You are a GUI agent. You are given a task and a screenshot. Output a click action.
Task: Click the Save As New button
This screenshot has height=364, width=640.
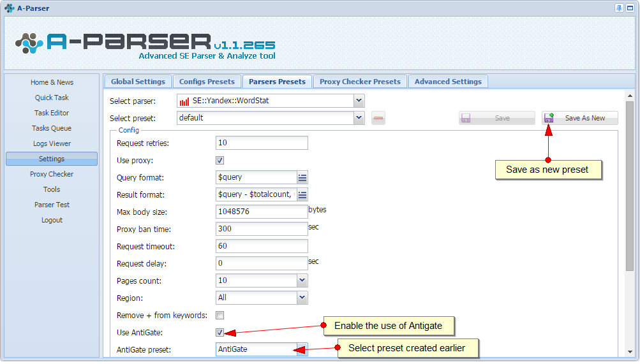(580, 118)
